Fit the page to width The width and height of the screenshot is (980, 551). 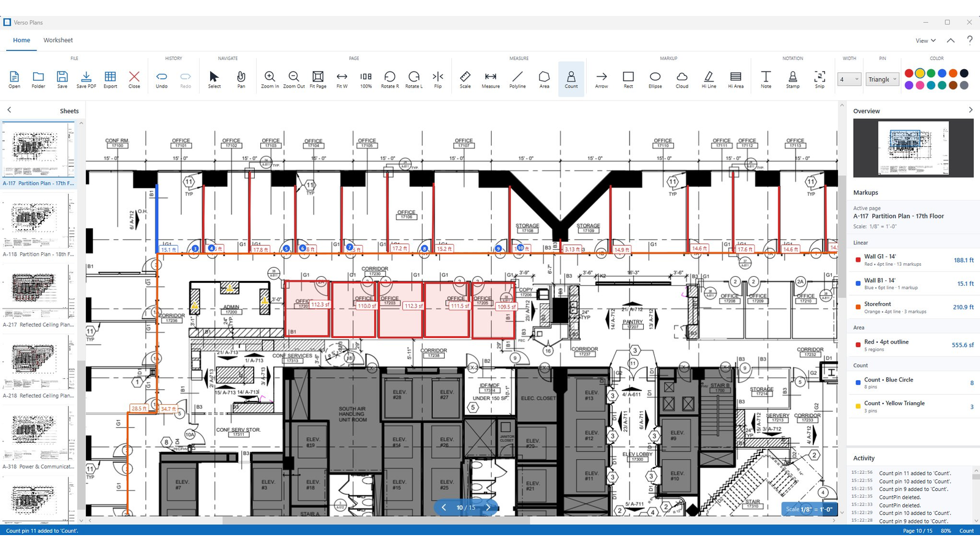coord(342,79)
